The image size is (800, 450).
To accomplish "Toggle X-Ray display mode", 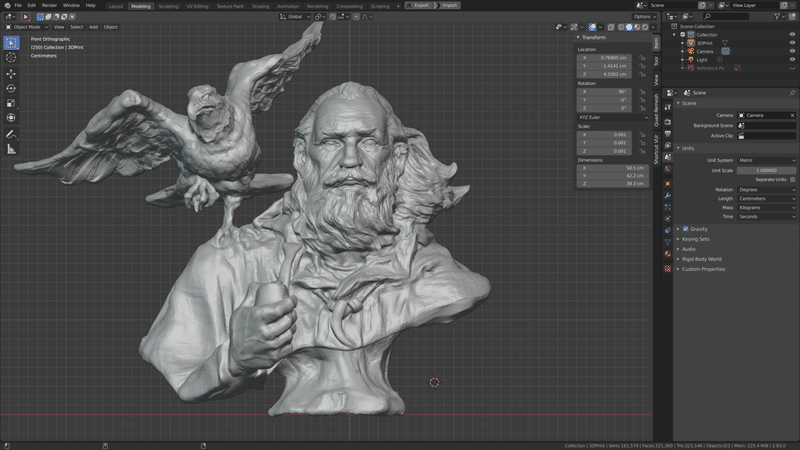I will pos(611,27).
